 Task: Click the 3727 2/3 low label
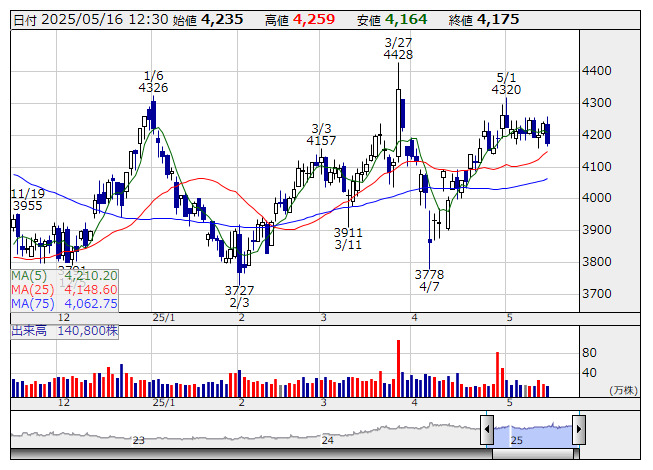[239, 296]
